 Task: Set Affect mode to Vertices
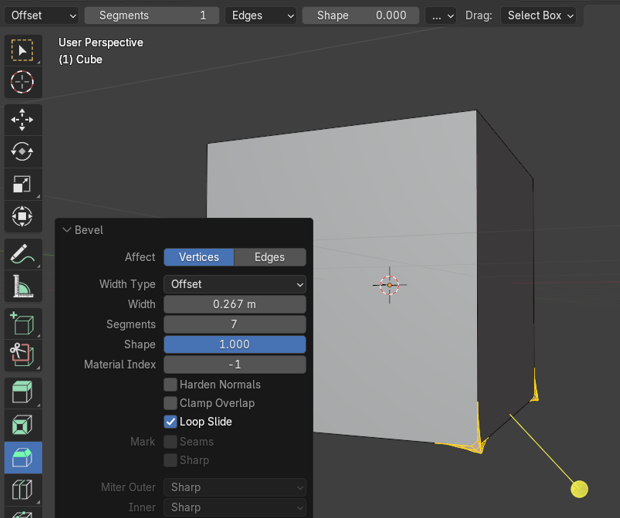[199, 257]
